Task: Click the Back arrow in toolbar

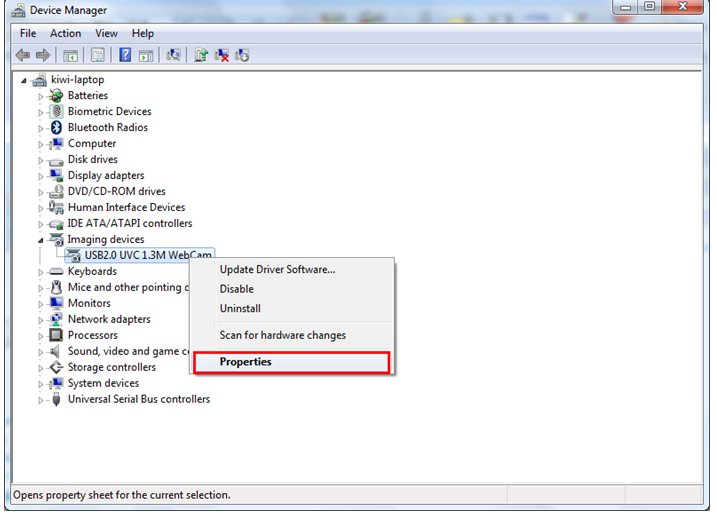Action: [x=22, y=56]
